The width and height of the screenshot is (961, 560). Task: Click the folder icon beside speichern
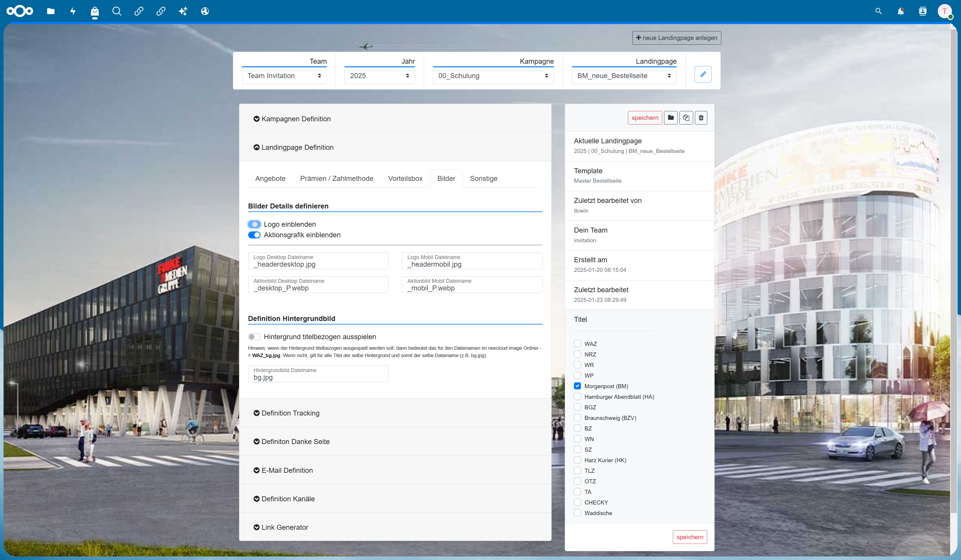pos(671,118)
